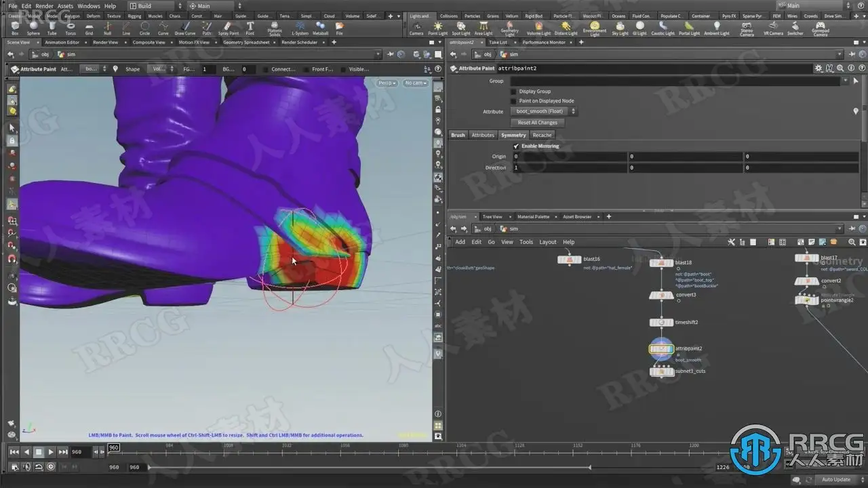Open the Build desktop dropdown
Image resolution: width=868 pixels, height=488 pixels.
point(156,6)
